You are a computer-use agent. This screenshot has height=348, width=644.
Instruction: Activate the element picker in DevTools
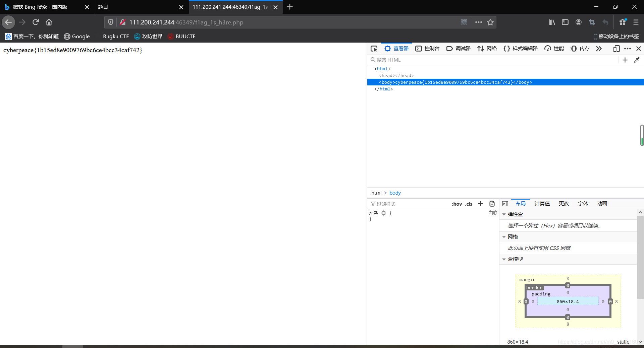(x=374, y=49)
